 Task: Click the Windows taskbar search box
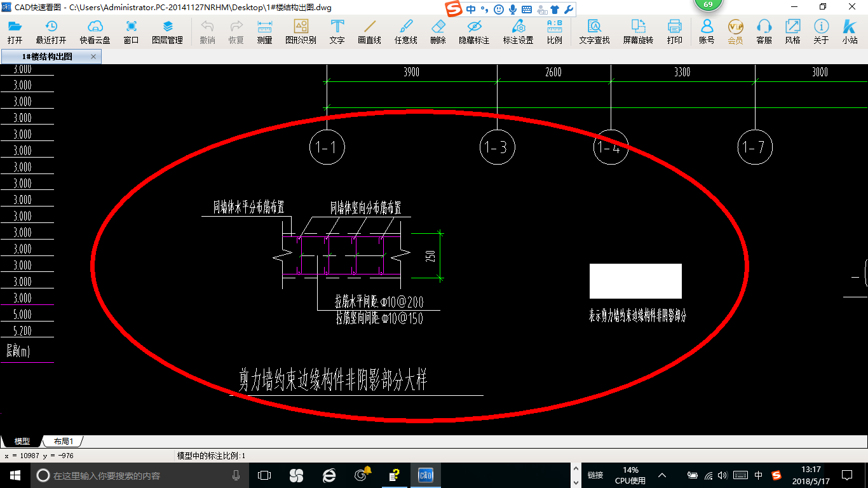click(140, 475)
